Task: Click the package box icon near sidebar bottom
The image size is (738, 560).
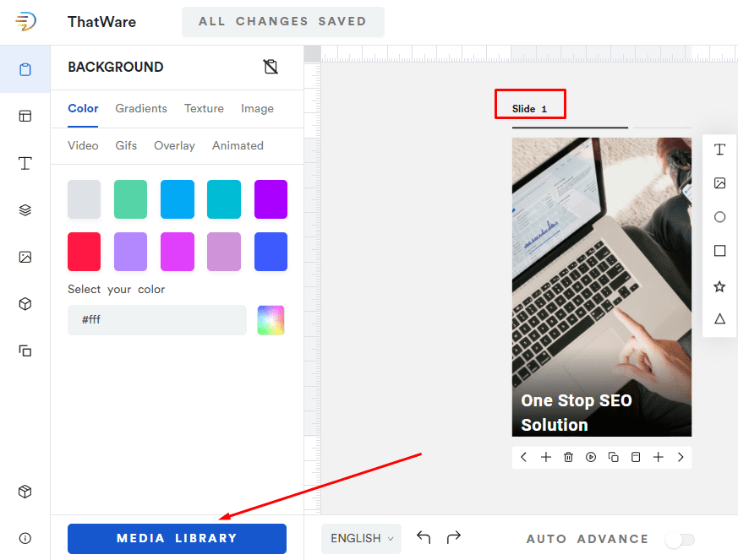Action: pos(25,492)
